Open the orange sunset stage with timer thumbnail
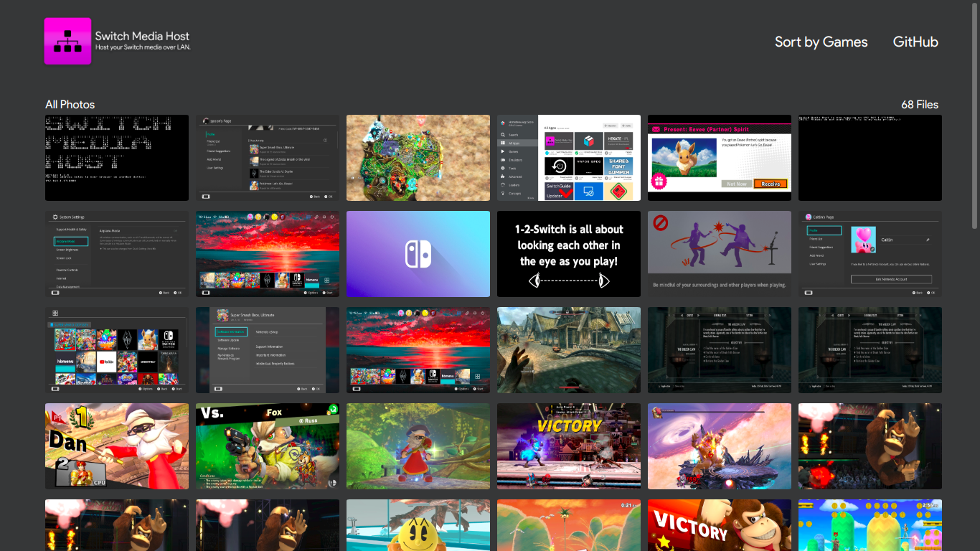The image size is (980, 551). tap(569, 525)
